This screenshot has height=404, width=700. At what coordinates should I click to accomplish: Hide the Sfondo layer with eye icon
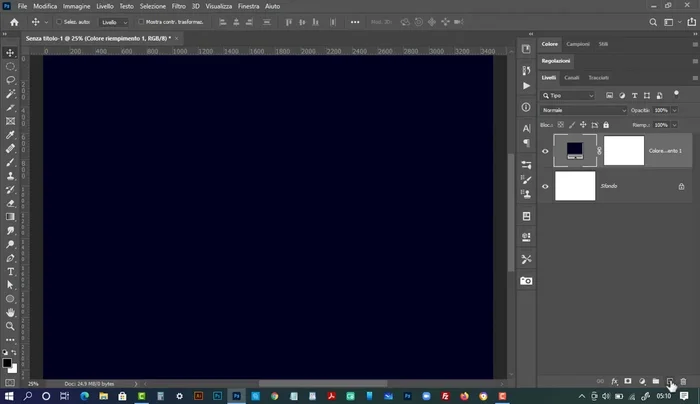click(545, 186)
